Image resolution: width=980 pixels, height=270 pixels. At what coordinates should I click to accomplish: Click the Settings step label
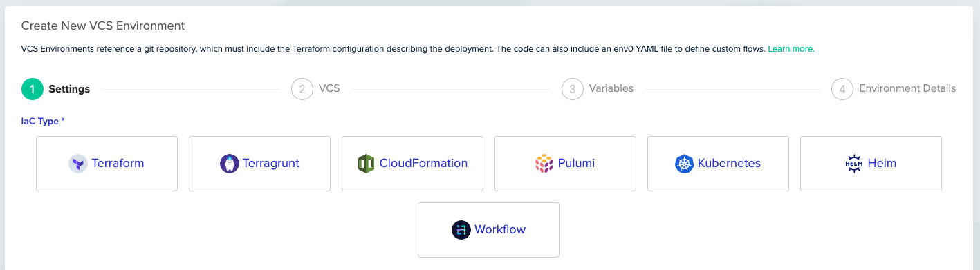point(69,89)
